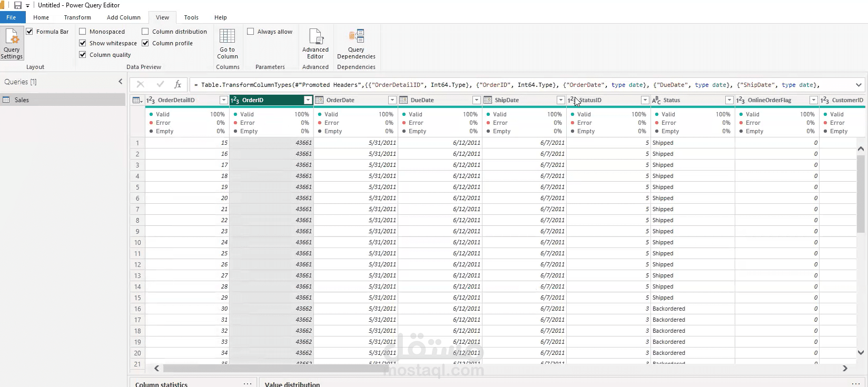Open the Help tab
The width and height of the screenshot is (868, 387).
221,17
